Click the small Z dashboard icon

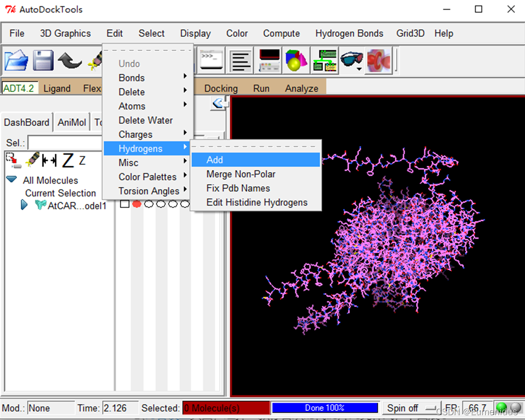coord(82,160)
